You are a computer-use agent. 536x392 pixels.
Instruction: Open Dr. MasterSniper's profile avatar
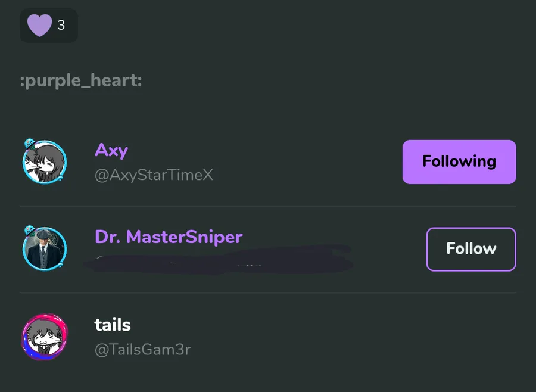pos(45,249)
